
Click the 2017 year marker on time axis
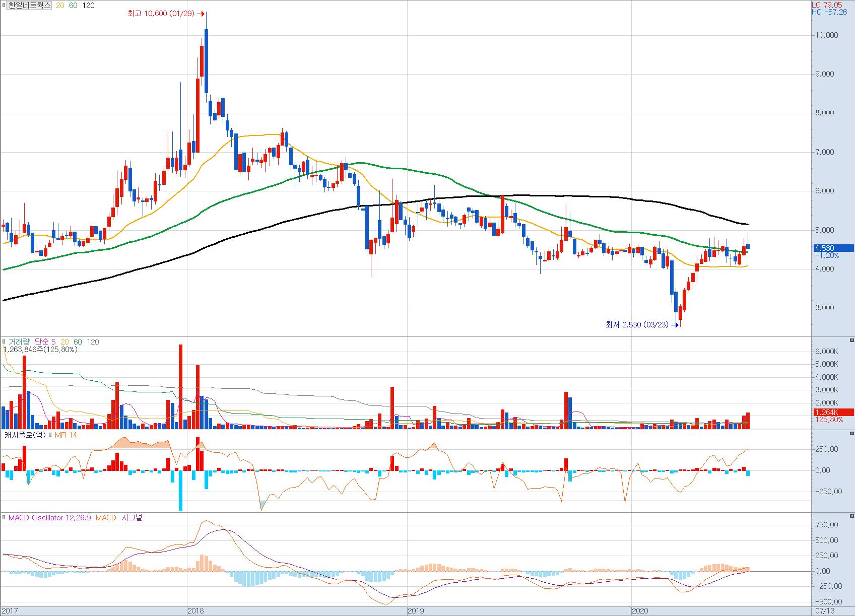coord(10,611)
